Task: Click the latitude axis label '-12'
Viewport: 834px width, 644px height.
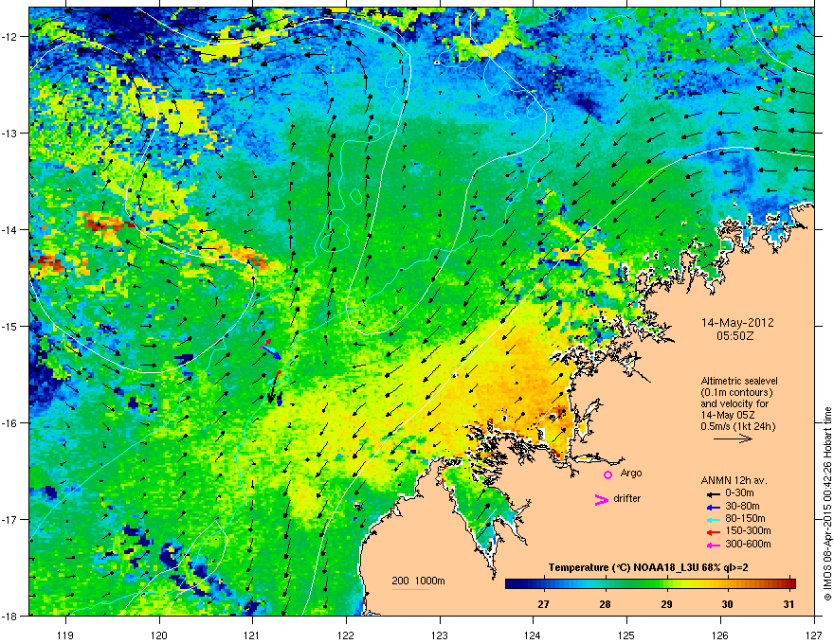Action: (x=10, y=37)
